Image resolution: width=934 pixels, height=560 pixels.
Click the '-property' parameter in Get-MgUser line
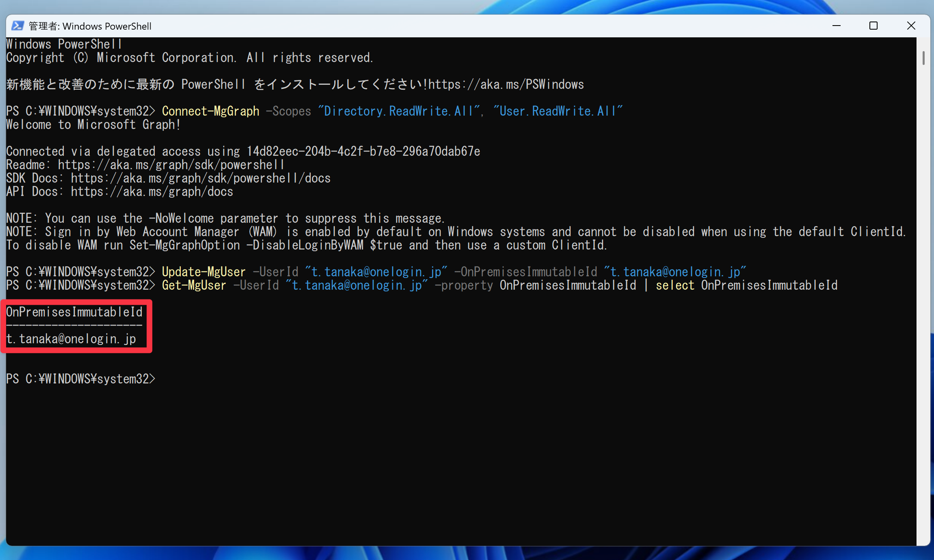tap(464, 285)
